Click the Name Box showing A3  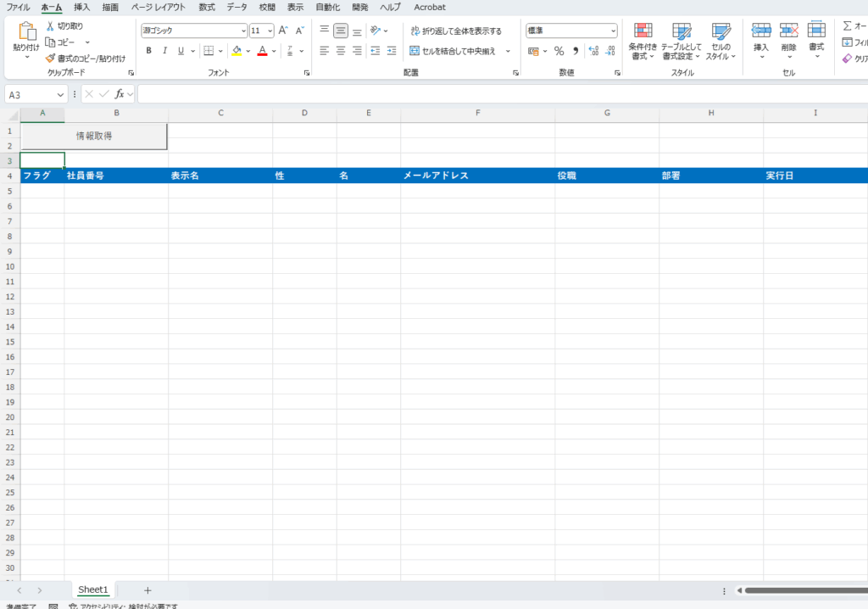[x=34, y=94]
